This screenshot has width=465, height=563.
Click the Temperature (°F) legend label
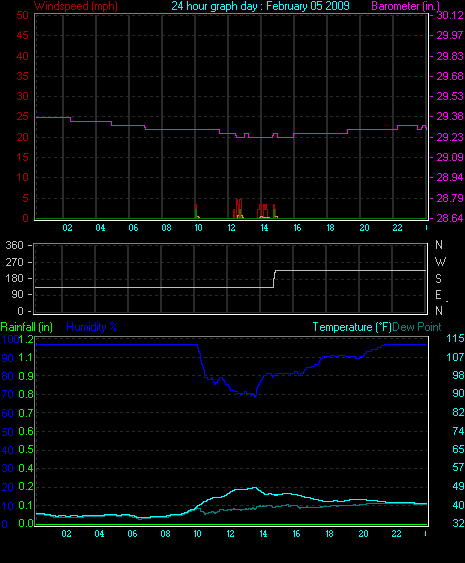[x=352, y=327]
